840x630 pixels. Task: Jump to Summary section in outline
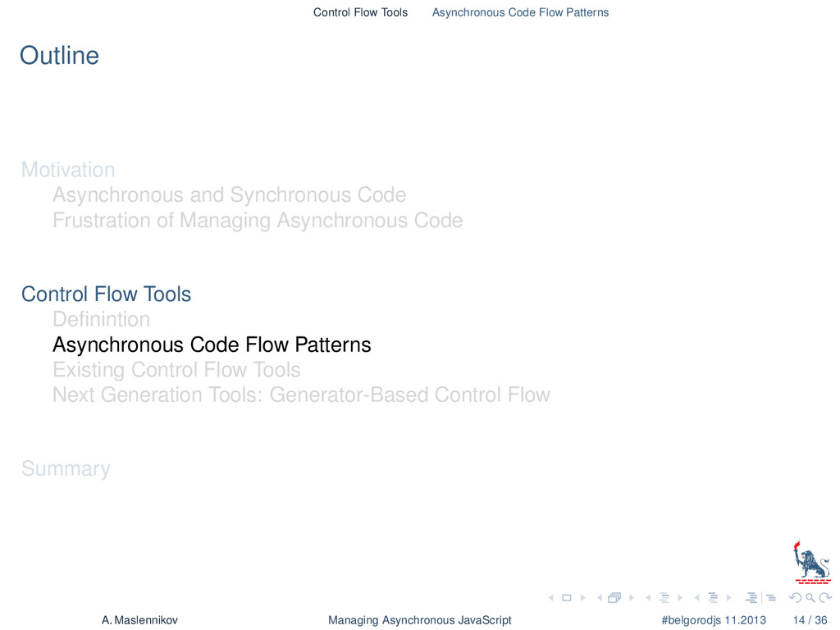point(66,468)
